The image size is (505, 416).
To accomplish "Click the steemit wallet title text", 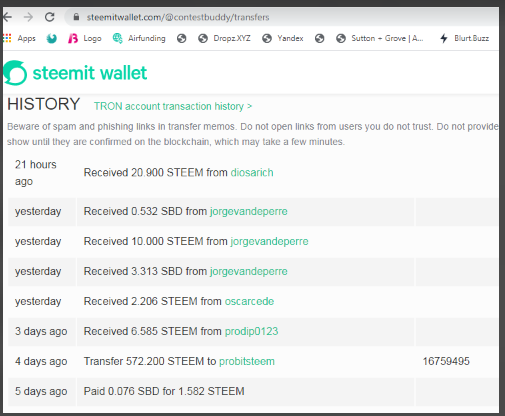I will 90,73.
